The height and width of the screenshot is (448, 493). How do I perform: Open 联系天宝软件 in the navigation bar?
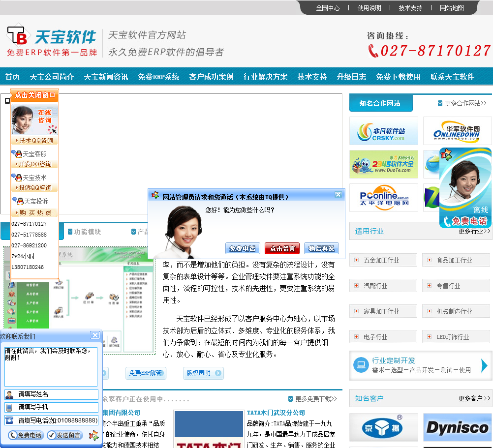pyautogui.click(x=452, y=77)
